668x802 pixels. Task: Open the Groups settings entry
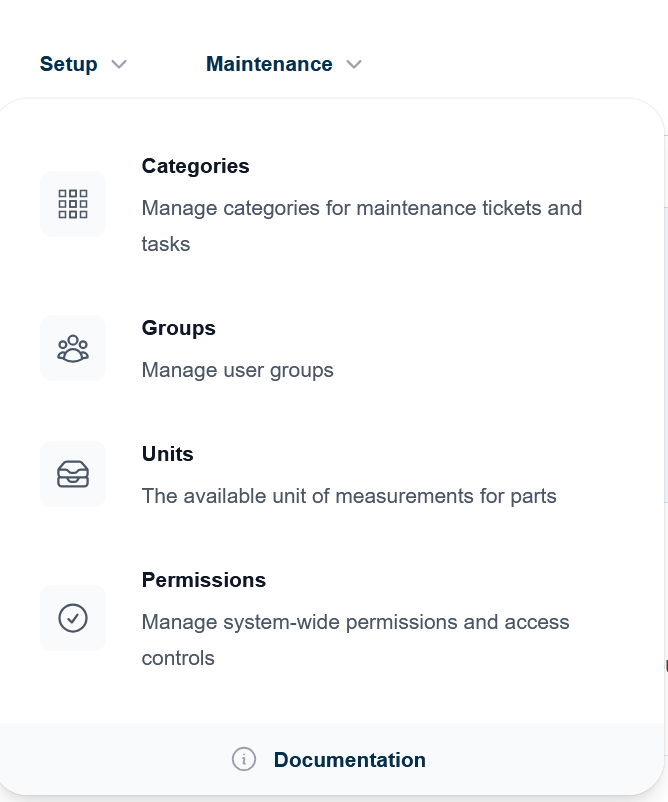coord(178,328)
